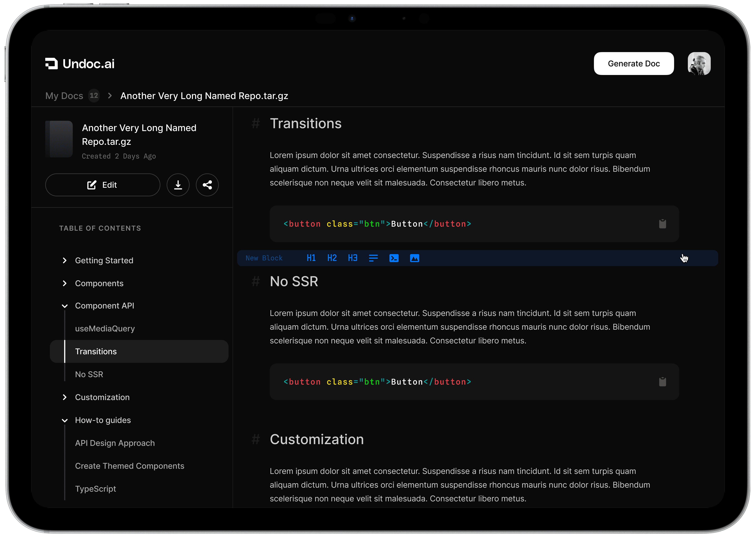Viewport: 756px width, 538px height.
Task: Expand the Customization section chevron
Action: 65,397
